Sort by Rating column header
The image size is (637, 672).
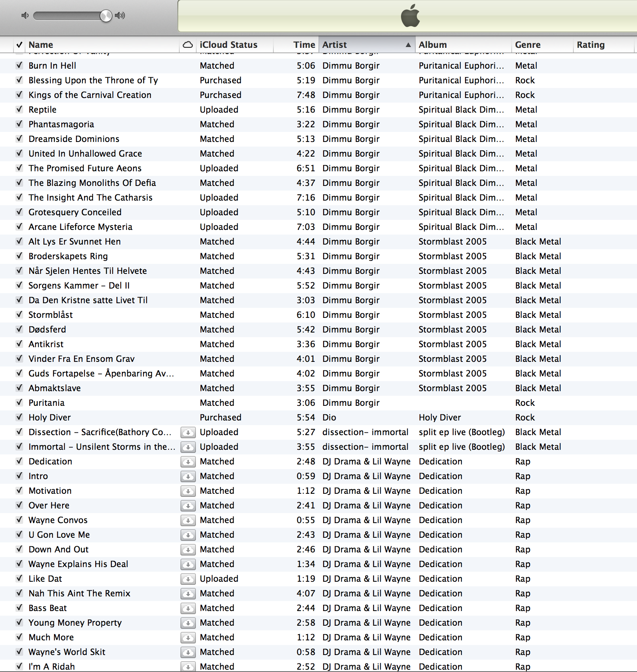pos(604,45)
